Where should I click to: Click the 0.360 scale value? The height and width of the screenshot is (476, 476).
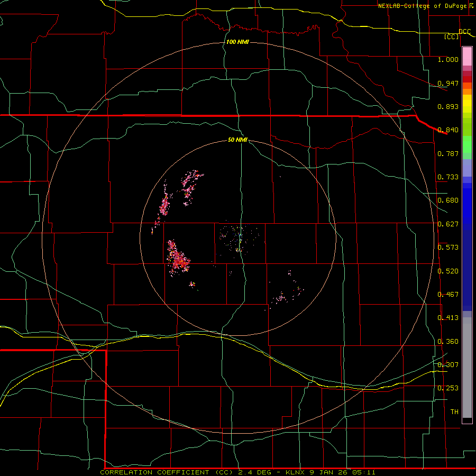click(448, 342)
